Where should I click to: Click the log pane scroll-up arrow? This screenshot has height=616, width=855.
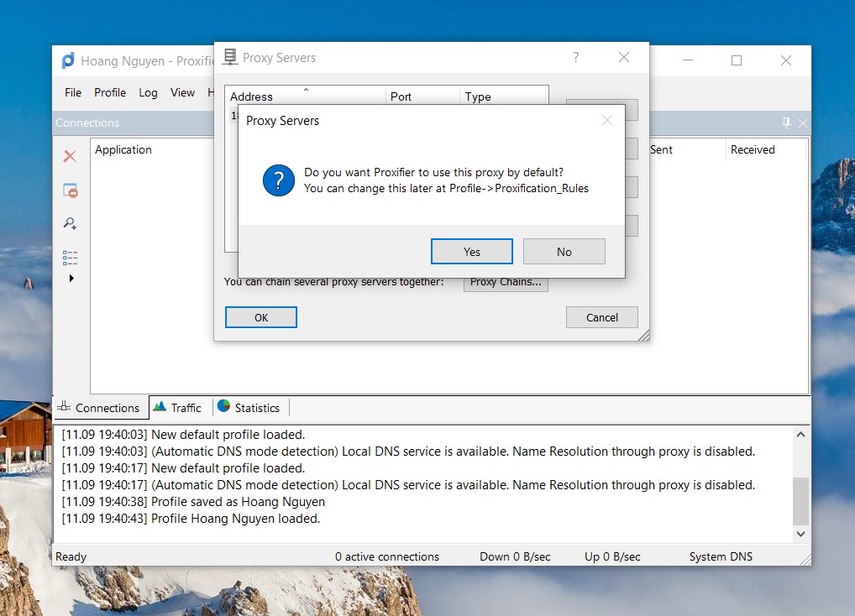tap(800, 435)
